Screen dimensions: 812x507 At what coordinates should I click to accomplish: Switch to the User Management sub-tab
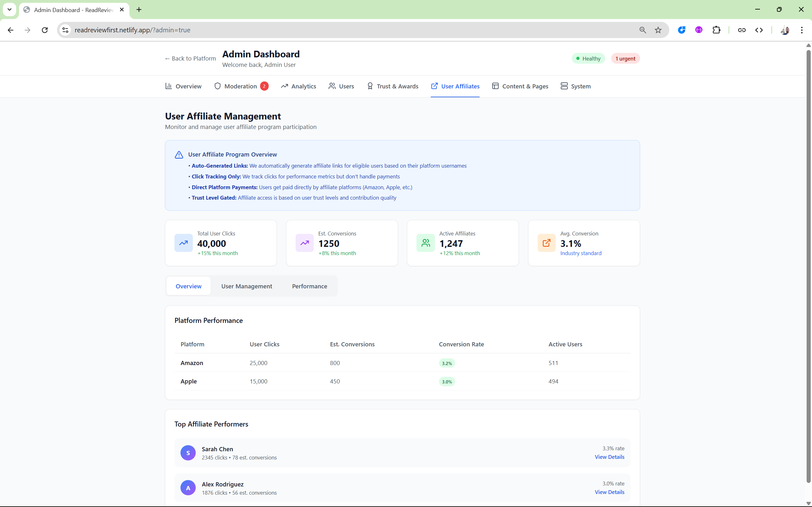247,286
